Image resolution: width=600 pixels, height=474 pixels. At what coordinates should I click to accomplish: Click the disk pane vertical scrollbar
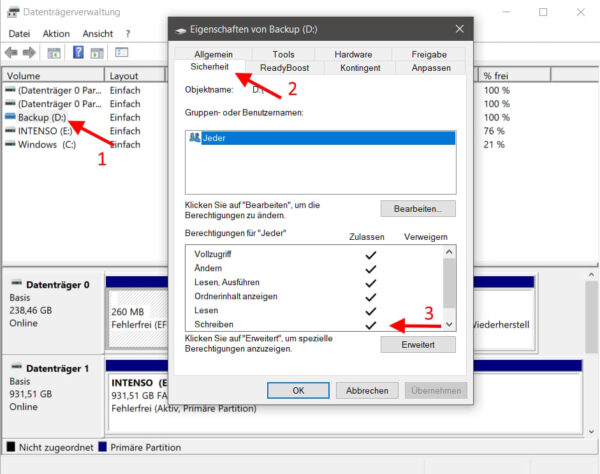click(x=591, y=318)
